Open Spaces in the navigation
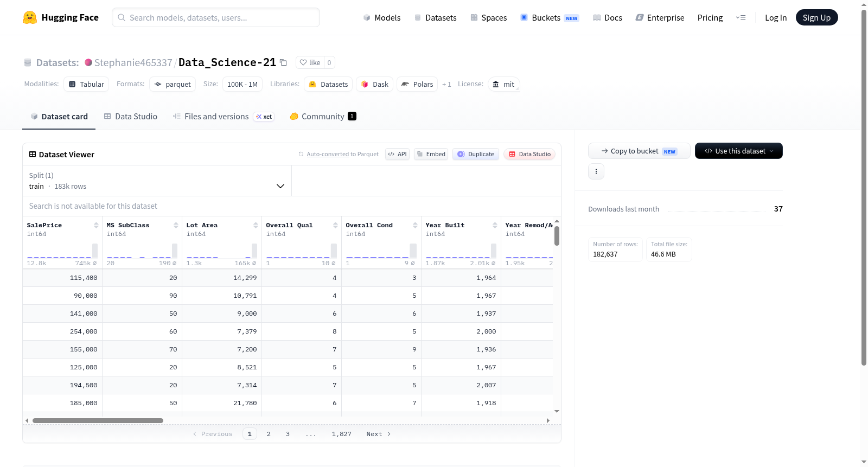 tap(488, 17)
